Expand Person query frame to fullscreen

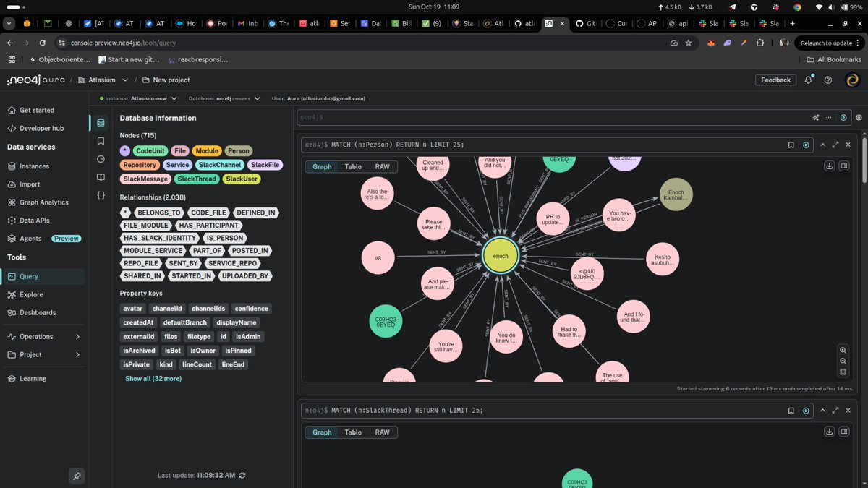(x=835, y=145)
